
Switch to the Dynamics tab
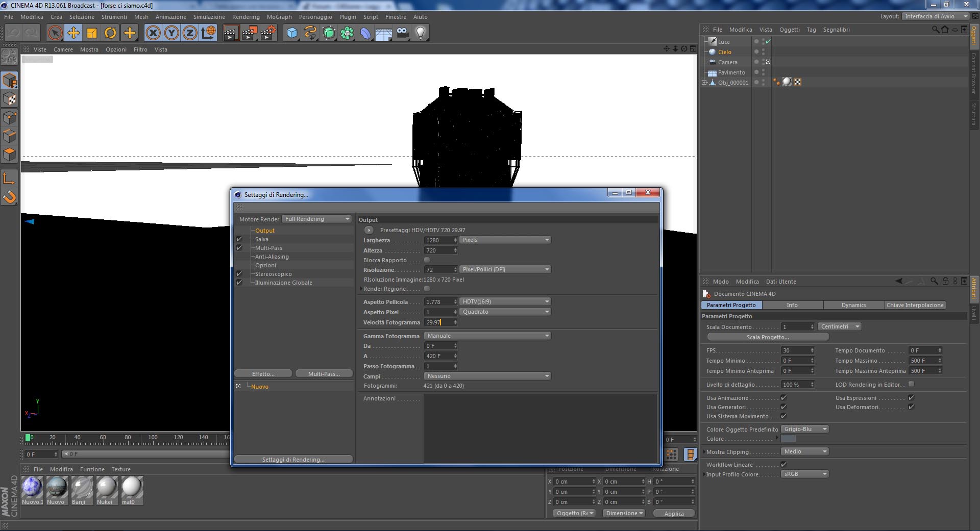coord(854,305)
